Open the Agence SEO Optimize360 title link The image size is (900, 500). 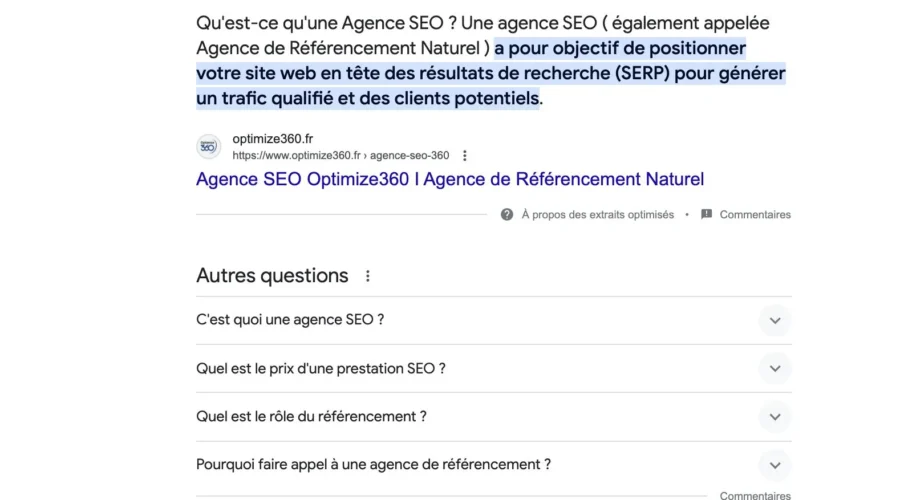click(450, 180)
